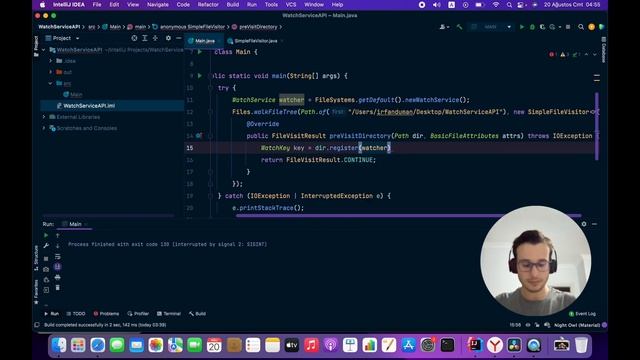
Task: Click the Select Opened File icon in Project panel
Action: pyautogui.click(x=134, y=38)
